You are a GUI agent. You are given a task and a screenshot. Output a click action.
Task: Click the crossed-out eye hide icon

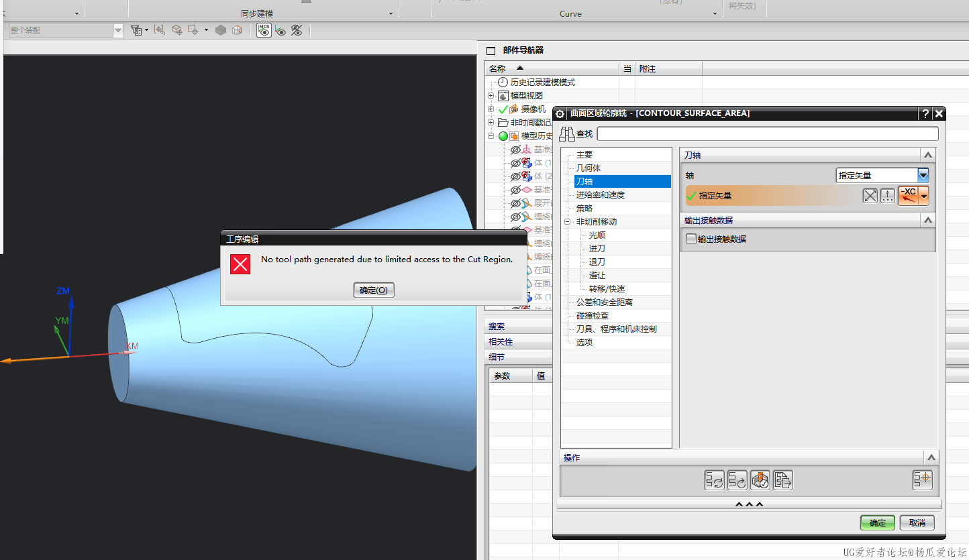297,30
